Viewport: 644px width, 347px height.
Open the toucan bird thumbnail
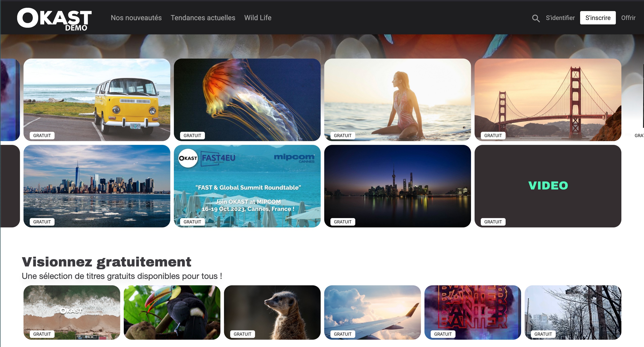point(172,312)
